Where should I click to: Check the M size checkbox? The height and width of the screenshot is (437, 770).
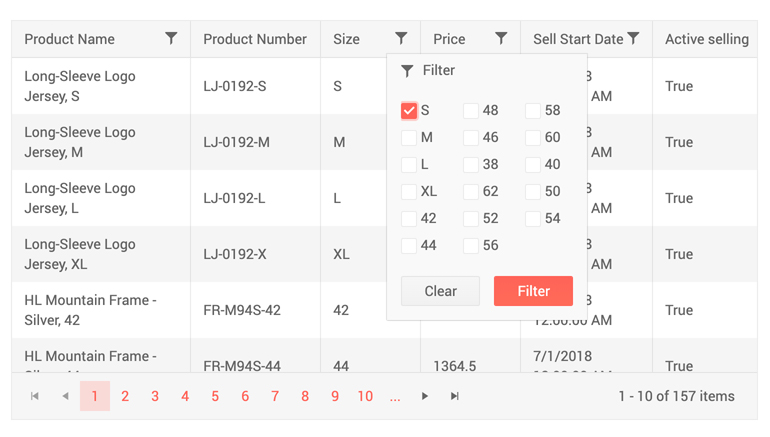click(x=409, y=137)
